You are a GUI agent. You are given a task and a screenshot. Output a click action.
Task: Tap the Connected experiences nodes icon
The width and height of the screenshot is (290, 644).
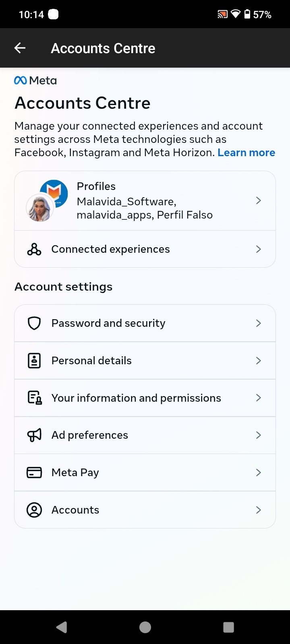click(x=34, y=249)
